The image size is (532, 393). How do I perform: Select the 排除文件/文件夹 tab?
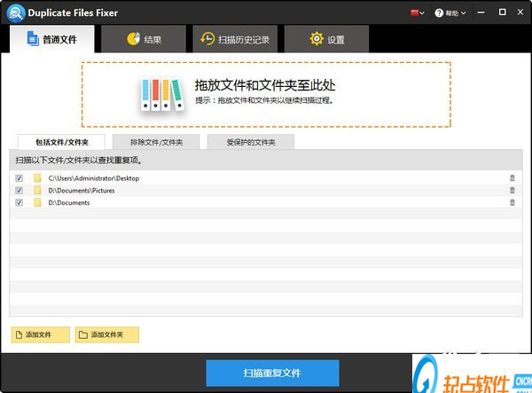coord(156,142)
